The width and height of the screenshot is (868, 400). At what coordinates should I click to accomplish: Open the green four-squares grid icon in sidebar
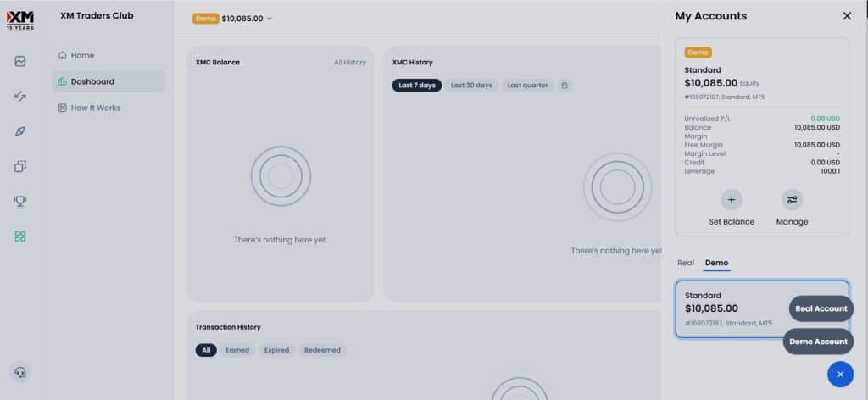pos(20,236)
